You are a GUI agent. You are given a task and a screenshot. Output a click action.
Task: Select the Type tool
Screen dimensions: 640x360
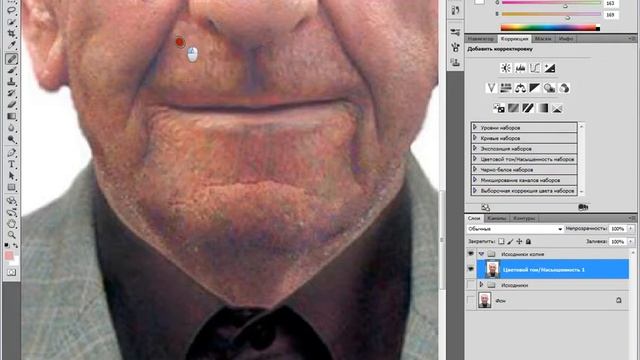[x=11, y=164]
